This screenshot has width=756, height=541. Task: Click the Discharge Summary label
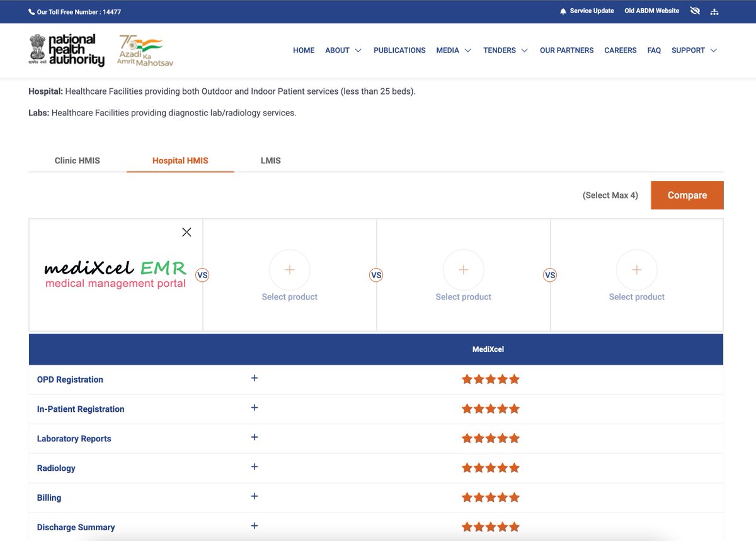[76, 528]
